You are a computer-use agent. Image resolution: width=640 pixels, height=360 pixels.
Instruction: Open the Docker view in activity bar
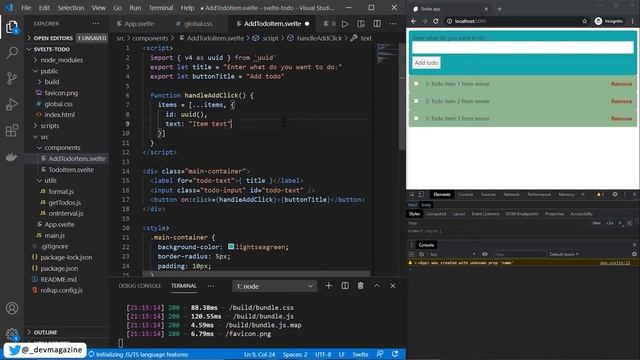tap(12, 157)
